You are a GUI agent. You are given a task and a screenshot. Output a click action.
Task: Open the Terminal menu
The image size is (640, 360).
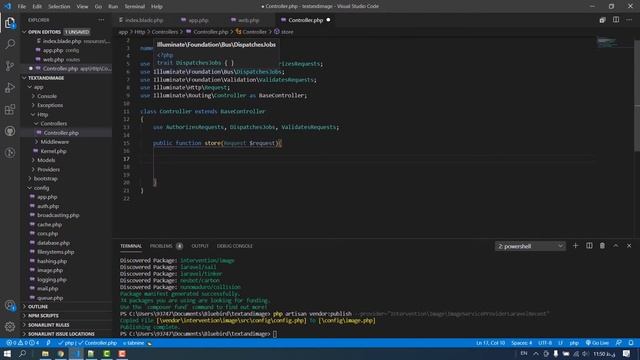click(x=135, y=7)
